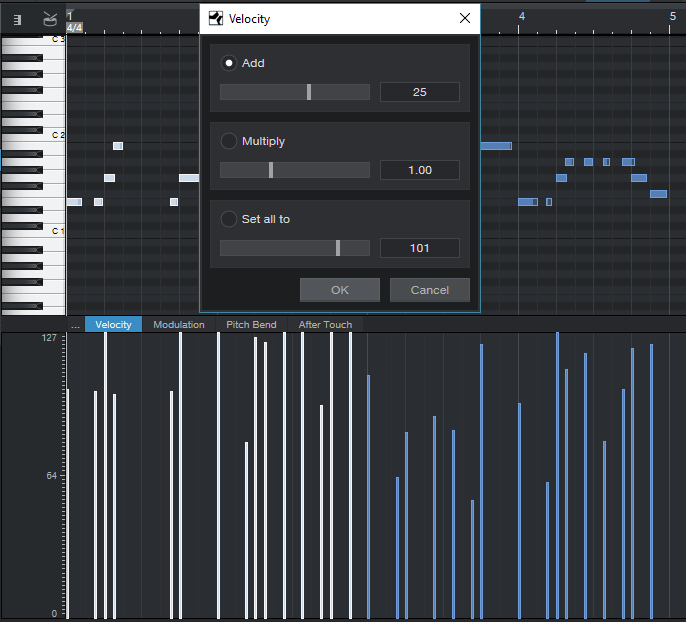Viewport: 686px width, 622px height.
Task: Select the Add radio option
Action: (x=229, y=63)
